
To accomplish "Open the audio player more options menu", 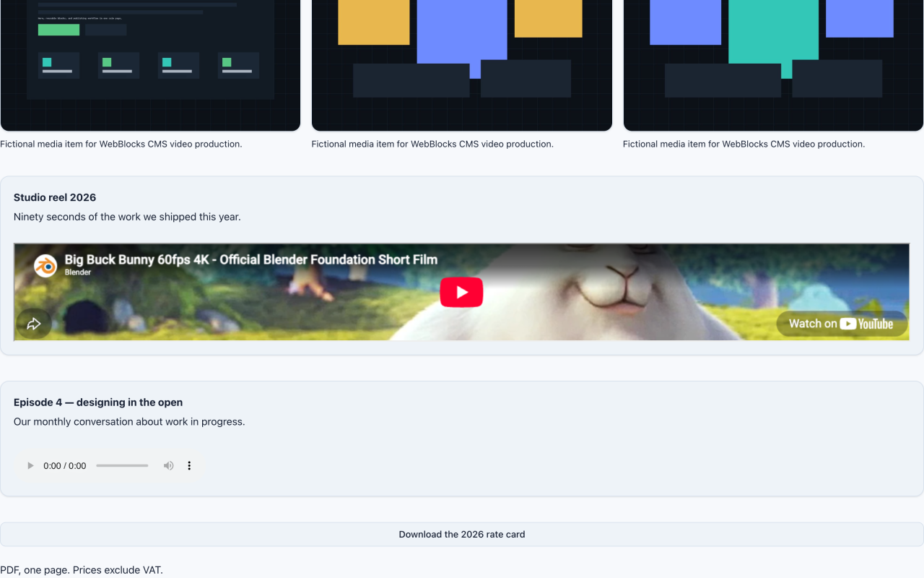I will click(x=189, y=466).
